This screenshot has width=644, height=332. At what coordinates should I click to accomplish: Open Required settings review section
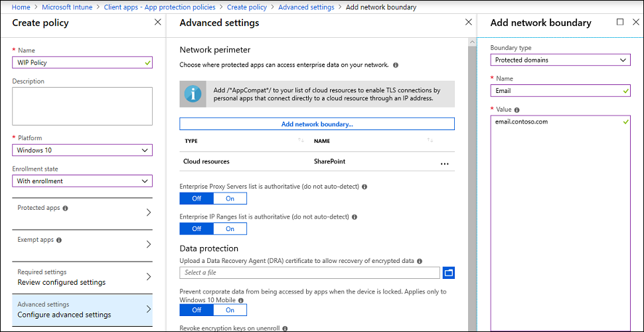[x=82, y=277]
